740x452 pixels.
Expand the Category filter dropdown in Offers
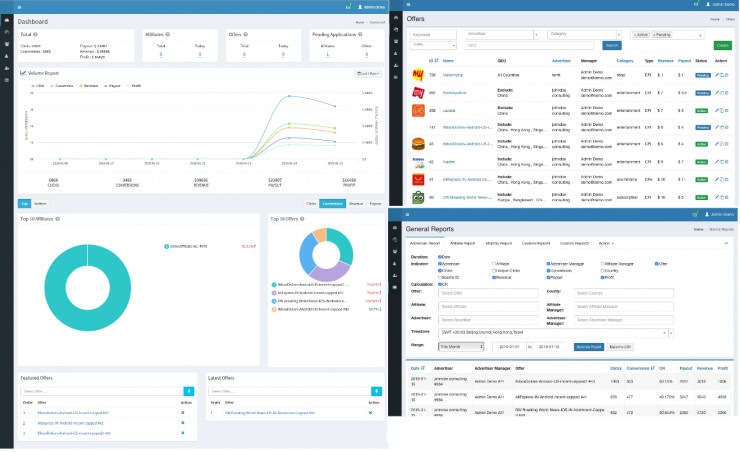[x=584, y=34]
